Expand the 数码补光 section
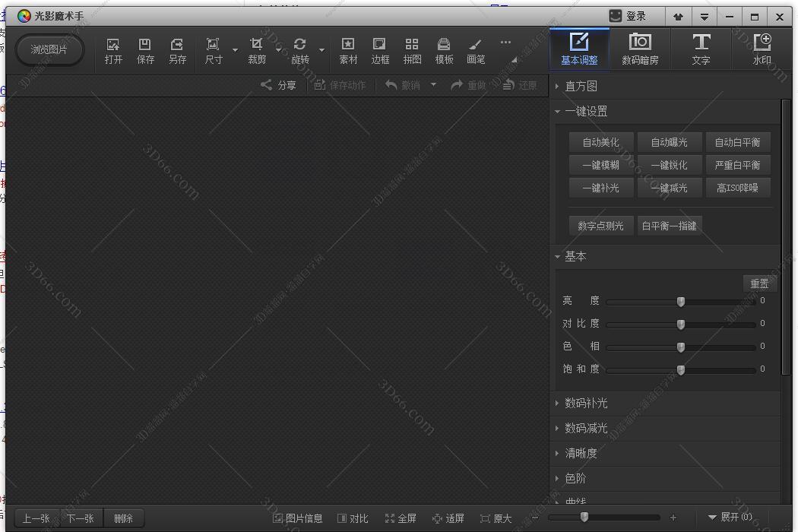798x532 pixels. click(x=586, y=403)
